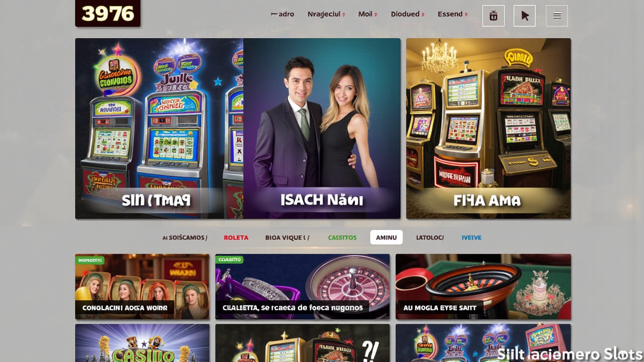644x362 pixels.
Task: Click the adro navigation link
Action: (283, 14)
